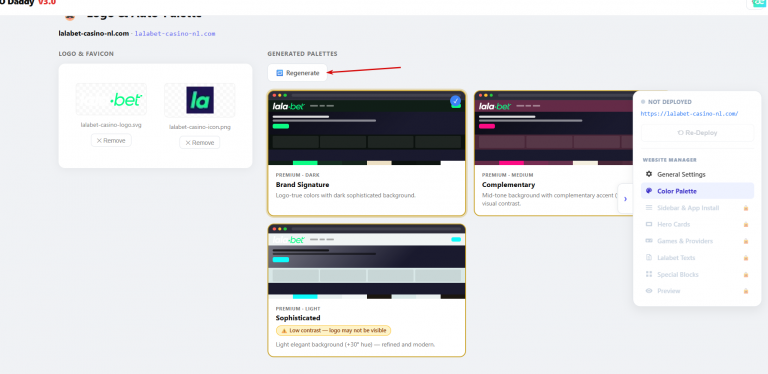Open https://lalabet-casino-nl.com/ link in side panel
This screenshot has height=374, width=768.
pos(689,114)
